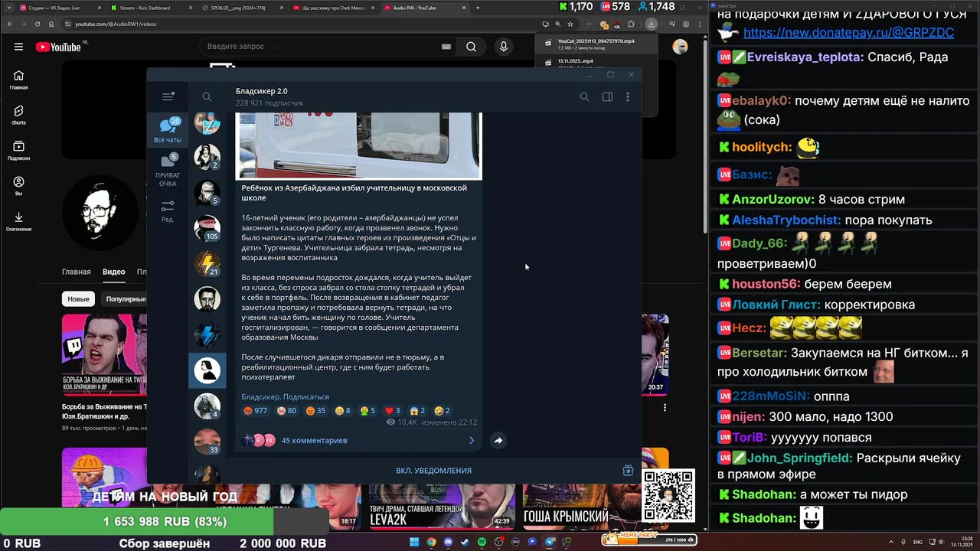Open "Вы" section in YouTube sidebar
The width and height of the screenshot is (980, 551).
(x=18, y=186)
